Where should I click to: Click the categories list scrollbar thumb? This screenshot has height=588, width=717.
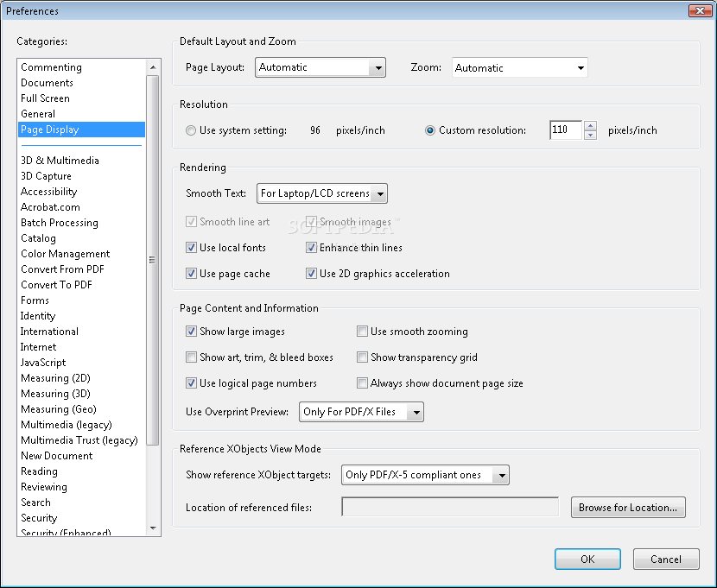[x=153, y=260]
